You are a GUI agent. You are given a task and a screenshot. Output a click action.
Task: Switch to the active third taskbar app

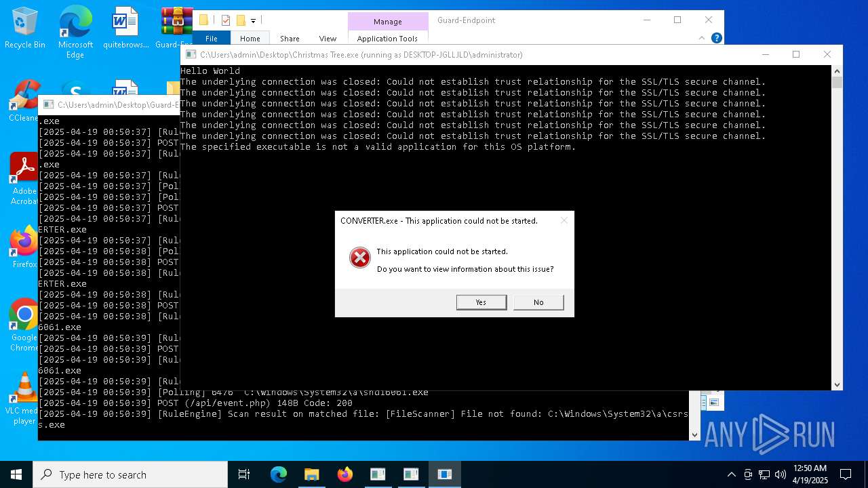click(444, 474)
